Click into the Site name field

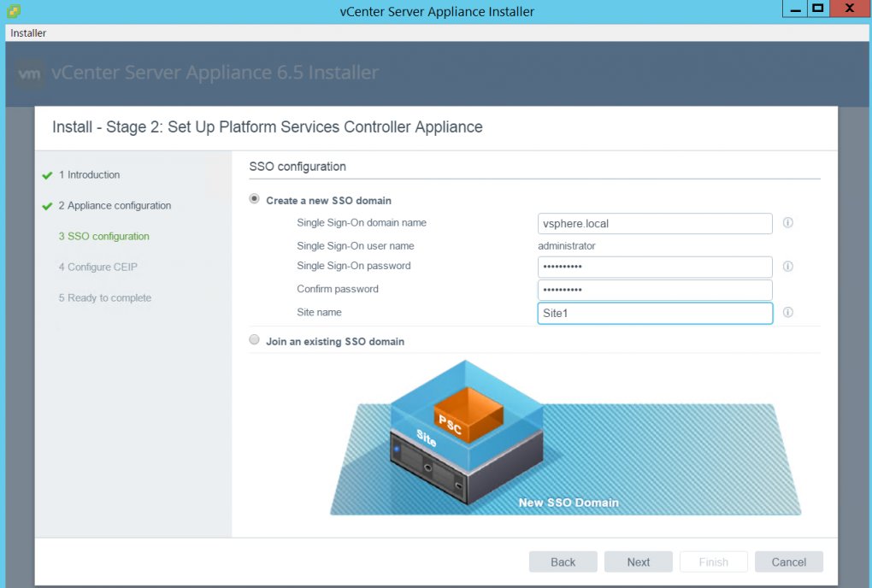655,313
